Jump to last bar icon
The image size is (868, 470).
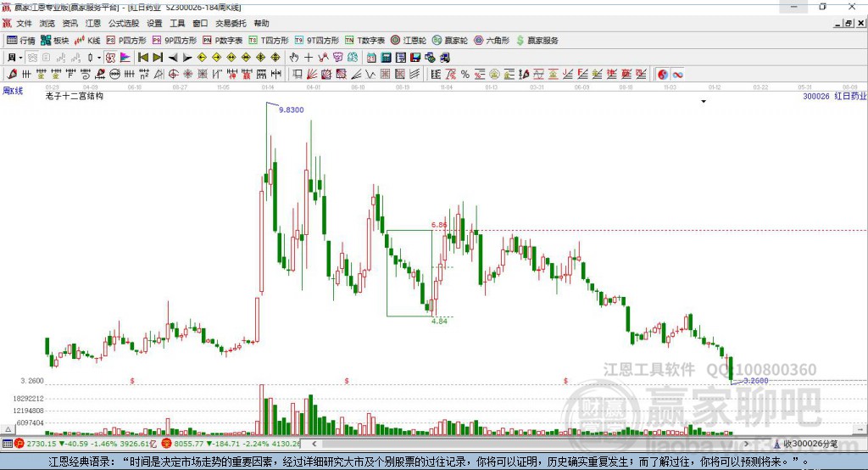pyautogui.click(x=158, y=58)
